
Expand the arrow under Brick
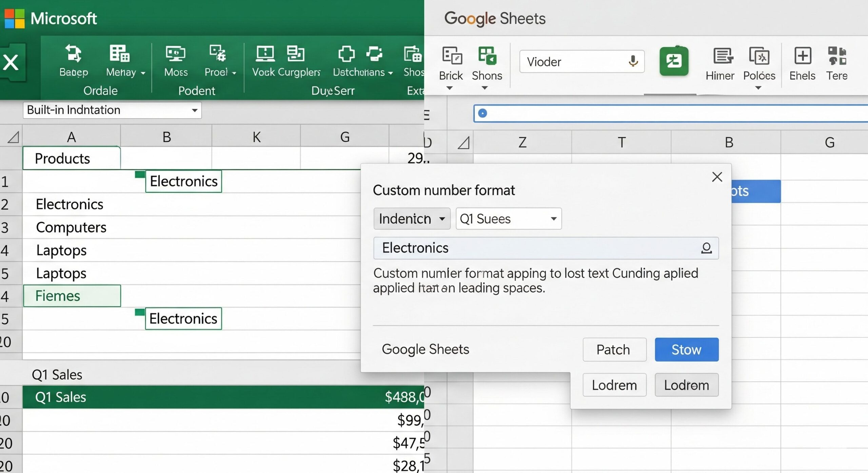(450, 88)
